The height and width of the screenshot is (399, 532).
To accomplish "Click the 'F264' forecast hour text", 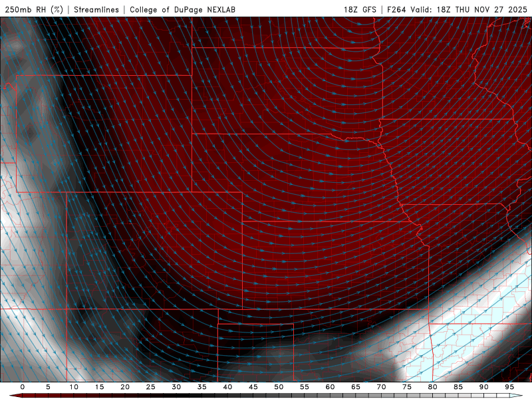I will [396, 9].
